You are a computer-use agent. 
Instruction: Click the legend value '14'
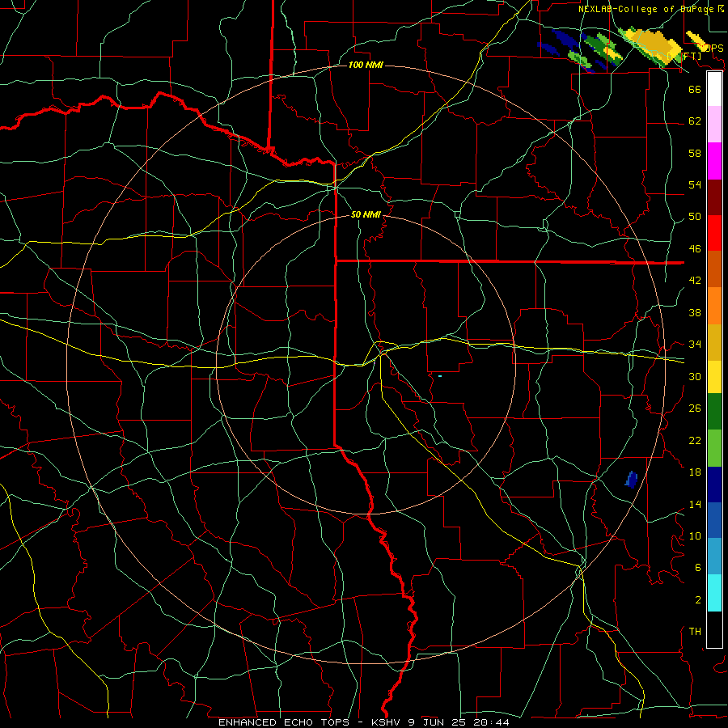[x=695, y=504]
